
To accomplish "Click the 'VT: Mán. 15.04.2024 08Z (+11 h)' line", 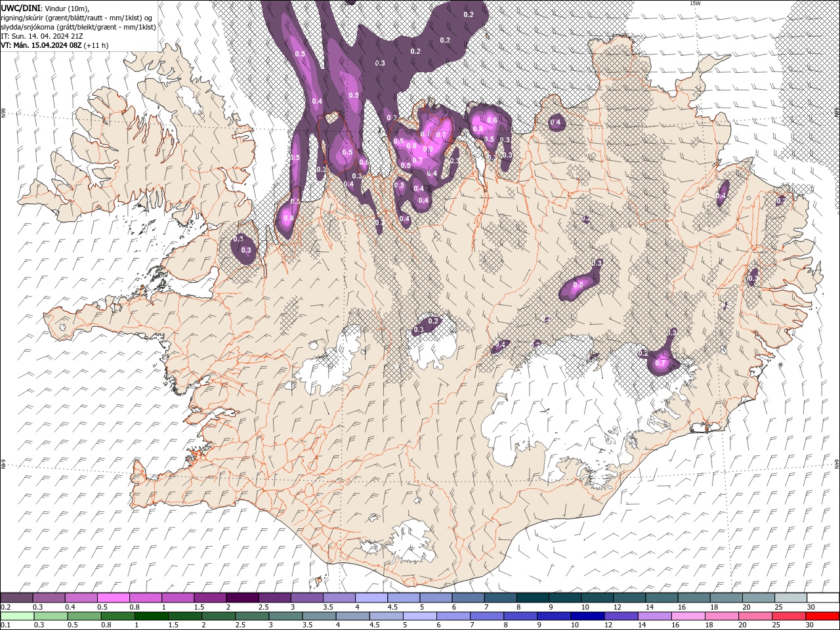I will [x=54, y=45].
